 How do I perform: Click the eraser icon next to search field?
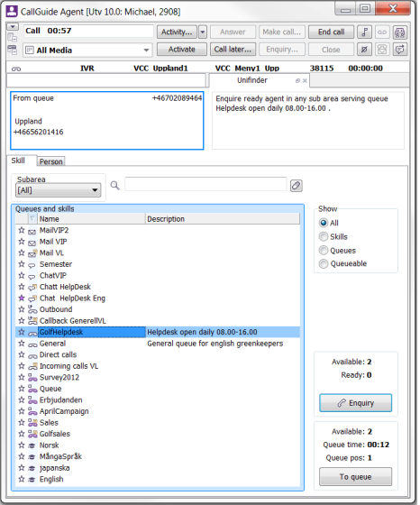pyautogui.click(x=297, y=186)
